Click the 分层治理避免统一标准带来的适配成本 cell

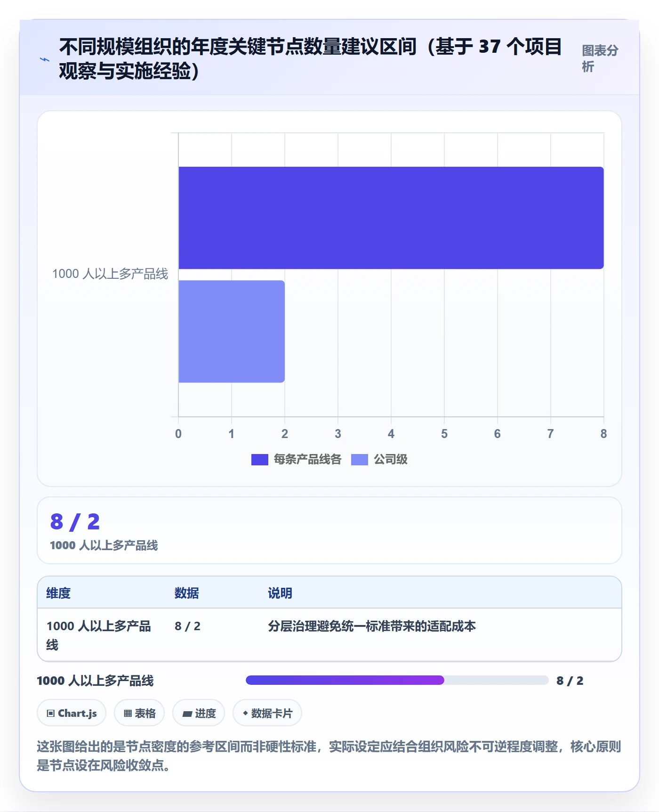tap(372, 626)
